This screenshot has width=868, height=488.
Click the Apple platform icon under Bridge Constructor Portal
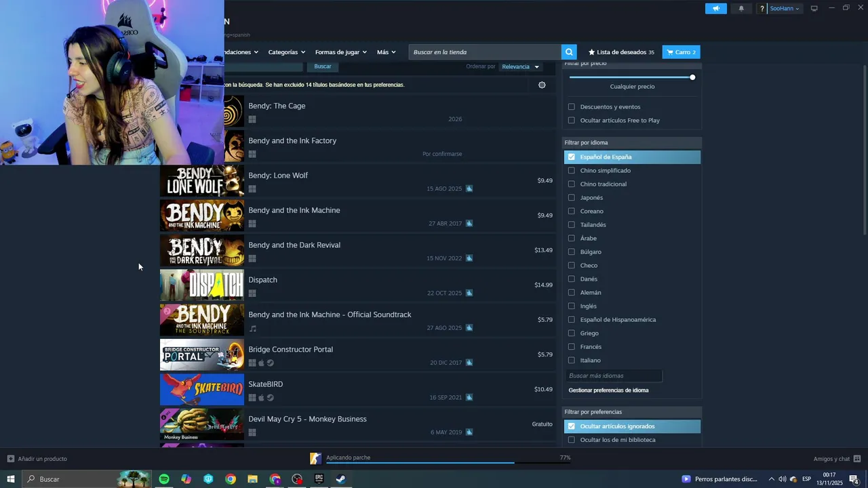pyautogui.click(x=261, y=363)
